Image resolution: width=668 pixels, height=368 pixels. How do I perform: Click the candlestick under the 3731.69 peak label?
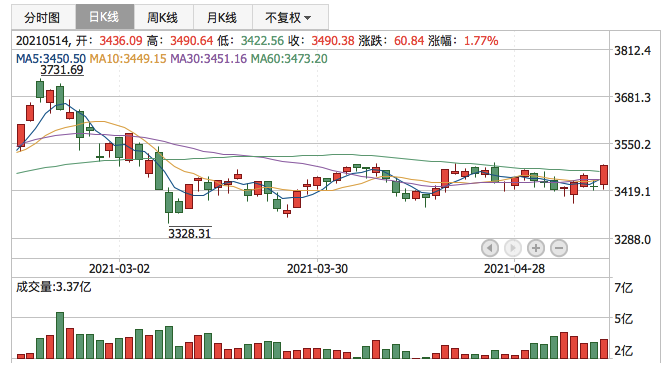tap(40, 89)
